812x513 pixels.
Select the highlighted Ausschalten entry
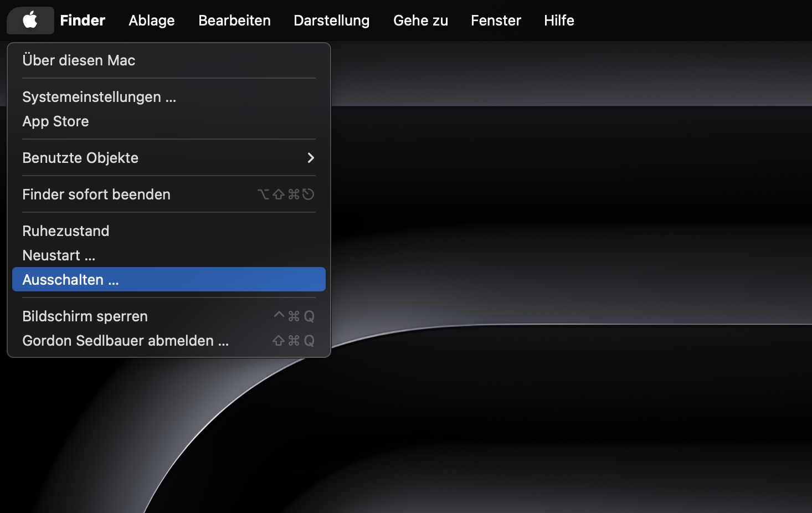(x=70, y=279)
